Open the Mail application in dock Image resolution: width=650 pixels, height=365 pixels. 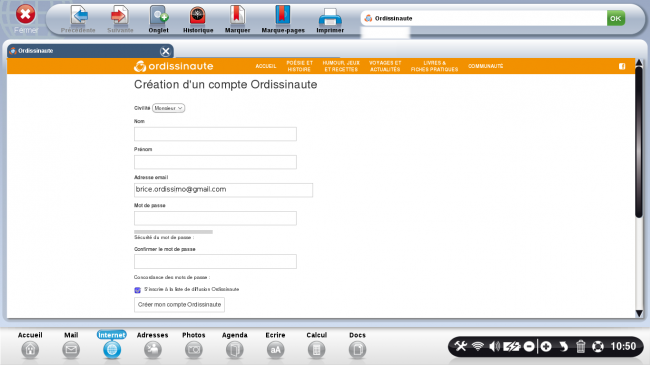click(71, 345)
